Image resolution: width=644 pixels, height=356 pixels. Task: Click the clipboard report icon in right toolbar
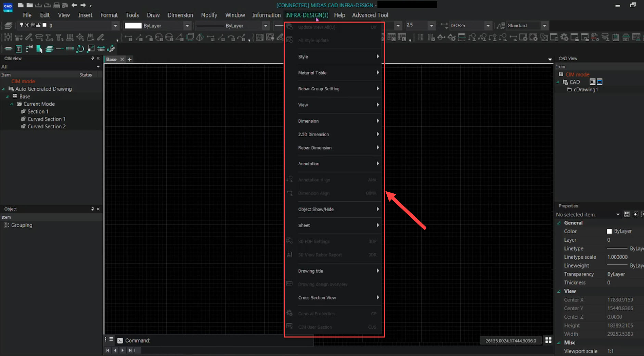[x=616, y=37]
